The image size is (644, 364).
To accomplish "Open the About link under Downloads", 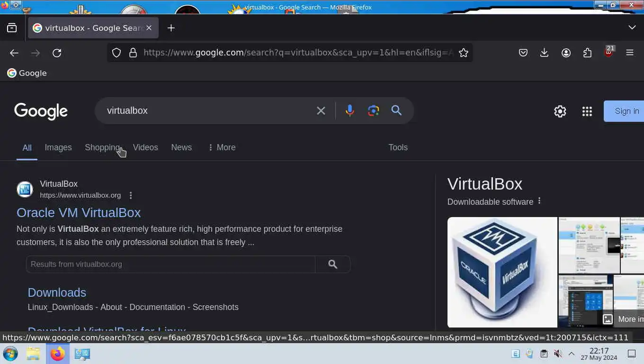I will (x=111, y=307).
